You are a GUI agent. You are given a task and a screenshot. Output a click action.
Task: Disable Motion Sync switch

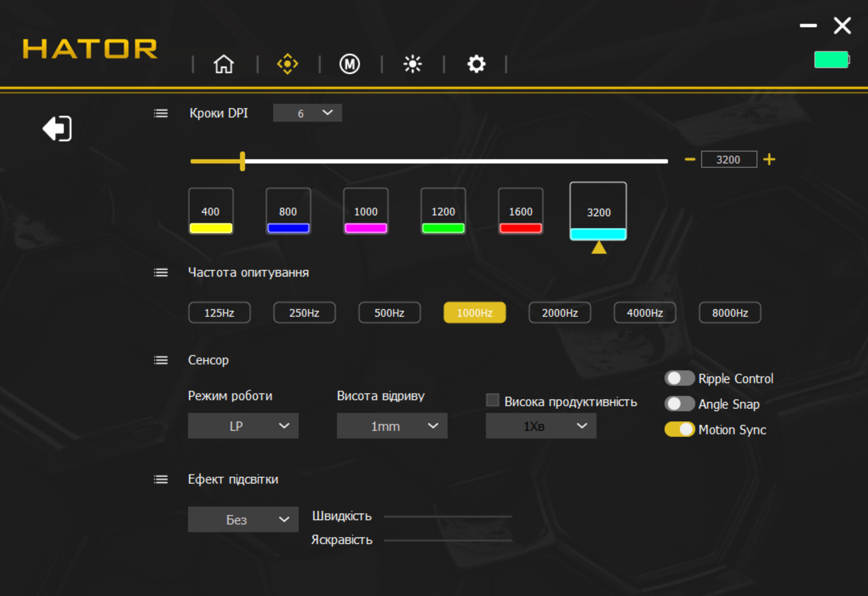tap(679, 429)
